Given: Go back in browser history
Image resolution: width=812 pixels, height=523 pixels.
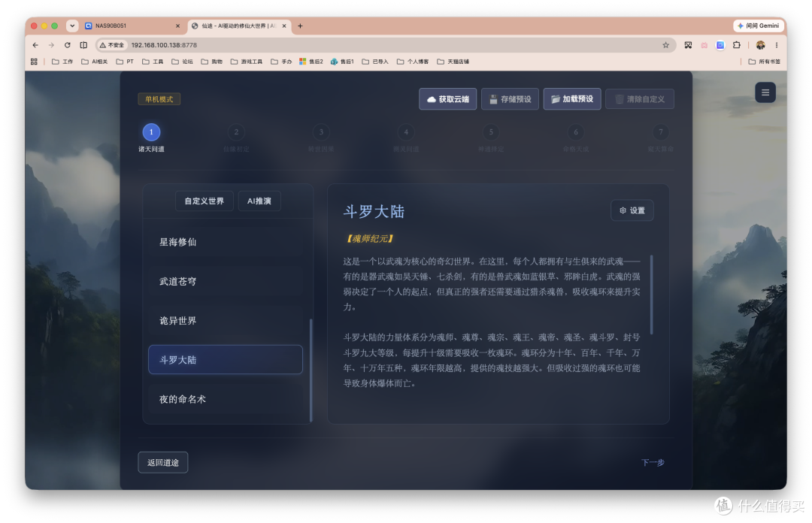Looking at the screenshot, I should click(35, 45).
